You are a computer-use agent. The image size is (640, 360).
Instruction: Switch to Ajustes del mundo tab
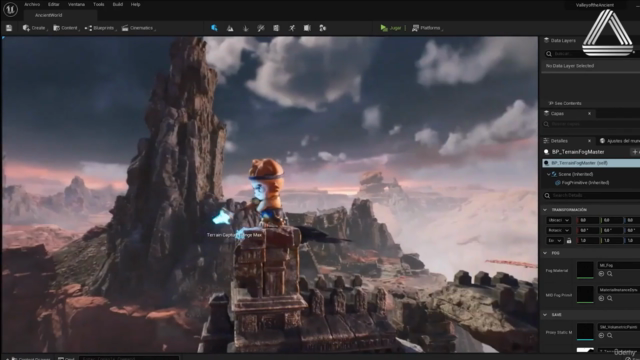click(620, 141)
